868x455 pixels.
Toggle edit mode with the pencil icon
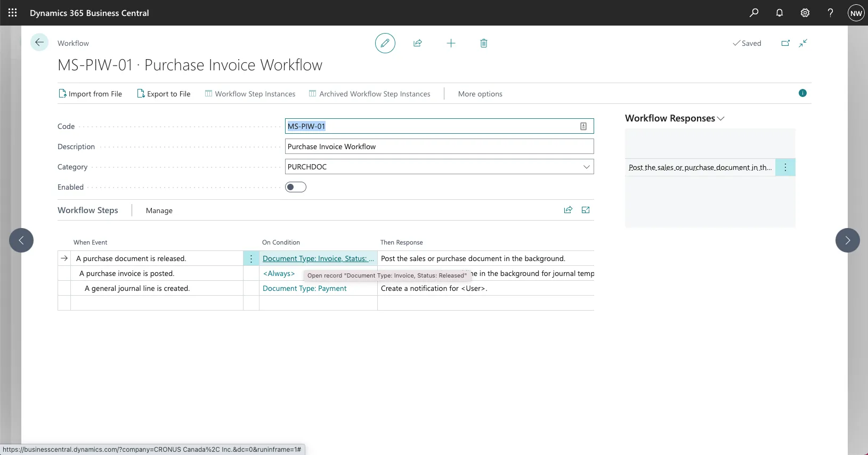pos(385,43)
